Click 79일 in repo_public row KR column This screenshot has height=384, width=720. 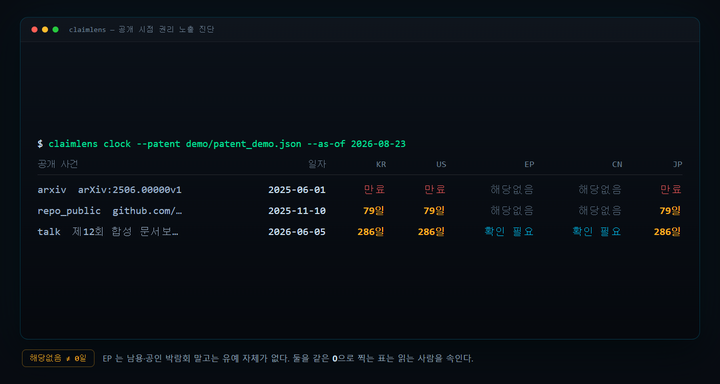tap(374, 211)
